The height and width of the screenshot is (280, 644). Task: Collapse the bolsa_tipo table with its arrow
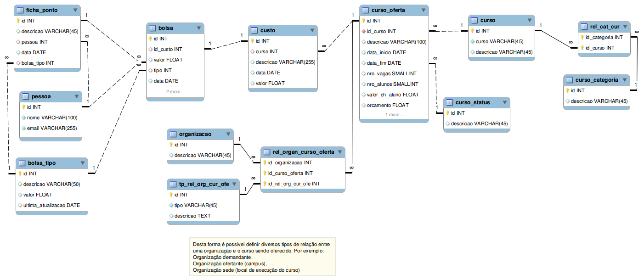point(83,163)
